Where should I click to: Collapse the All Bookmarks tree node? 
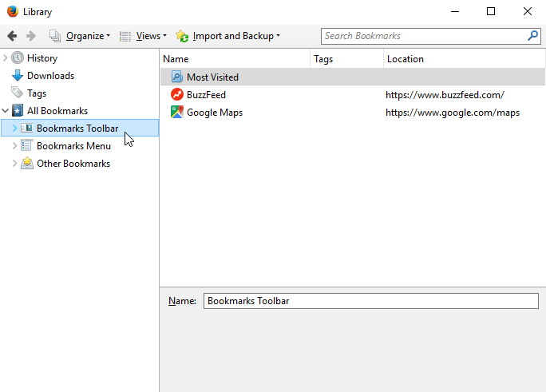(x=6, y=111)
